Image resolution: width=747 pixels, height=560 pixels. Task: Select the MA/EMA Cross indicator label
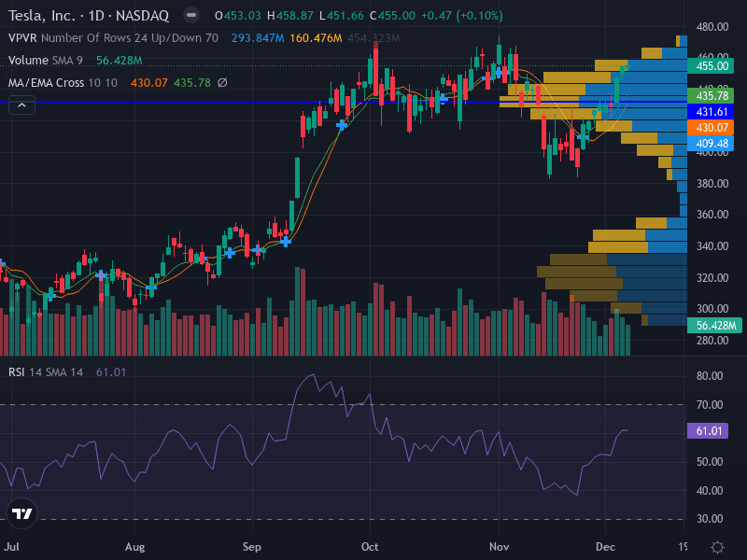tap(63, 83)
